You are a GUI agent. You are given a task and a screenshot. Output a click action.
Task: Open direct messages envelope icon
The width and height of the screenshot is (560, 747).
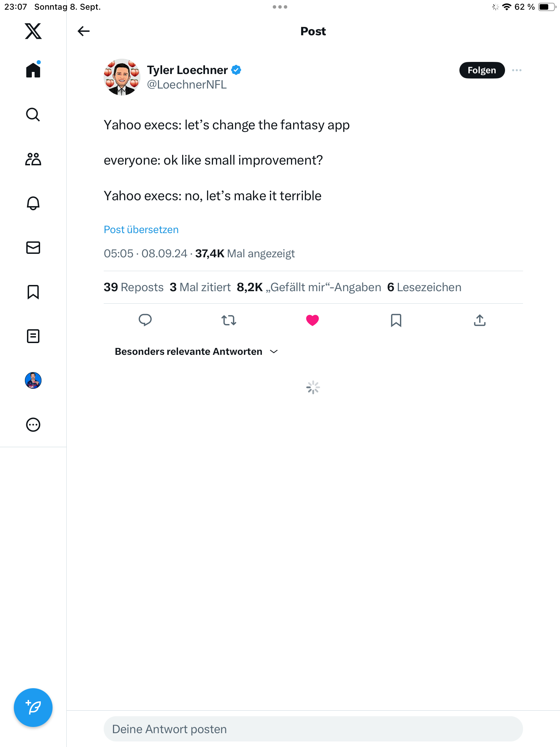(33, 248)
